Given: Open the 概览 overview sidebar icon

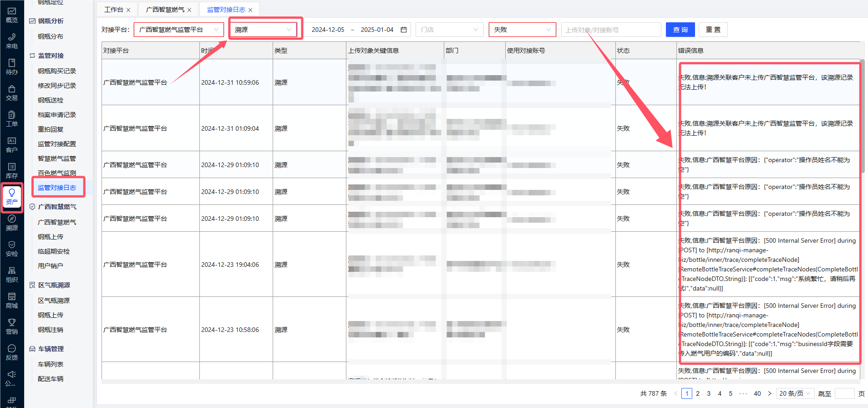Looking at the screenshot, I should point(12,15).
